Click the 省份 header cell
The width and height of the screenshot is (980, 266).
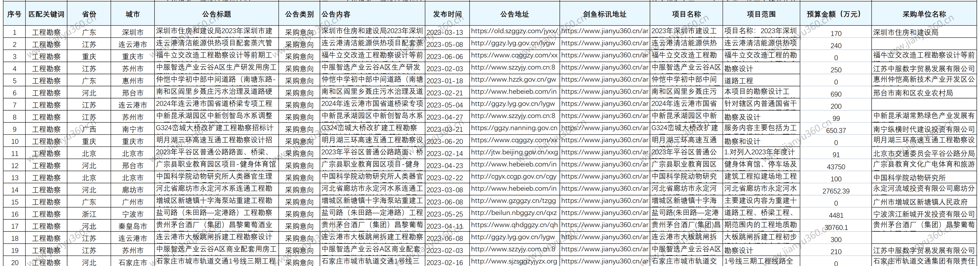point(89,14)
